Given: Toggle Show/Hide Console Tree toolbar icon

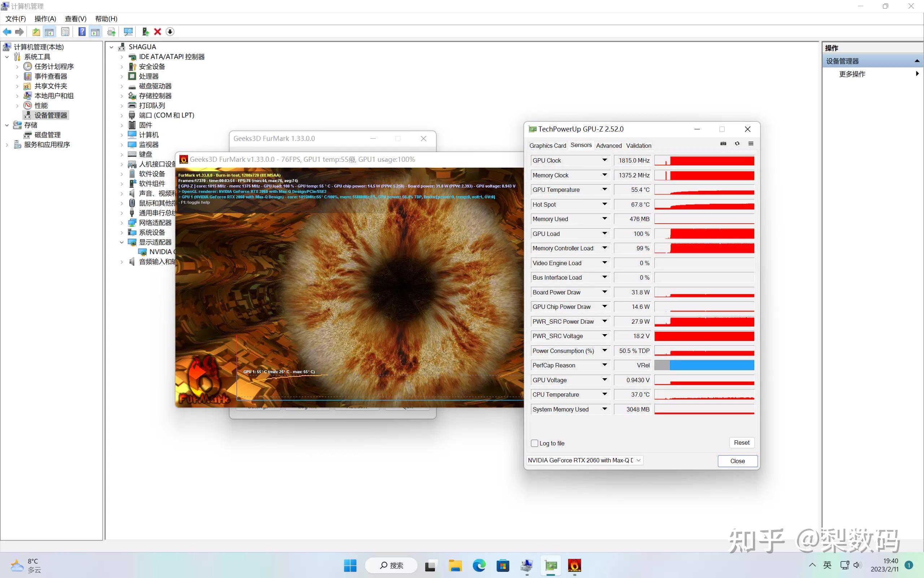Looking at the screenshot, I should (49, 32).
